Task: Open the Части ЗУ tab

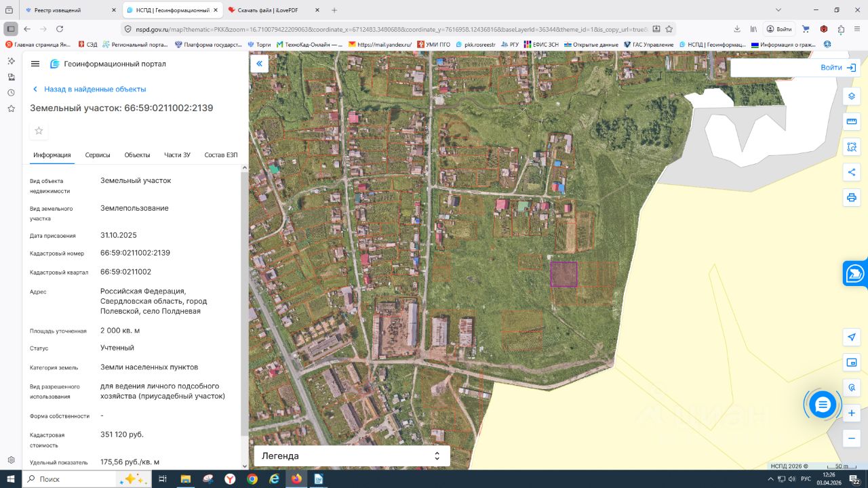Action: (x=177, y=155)
